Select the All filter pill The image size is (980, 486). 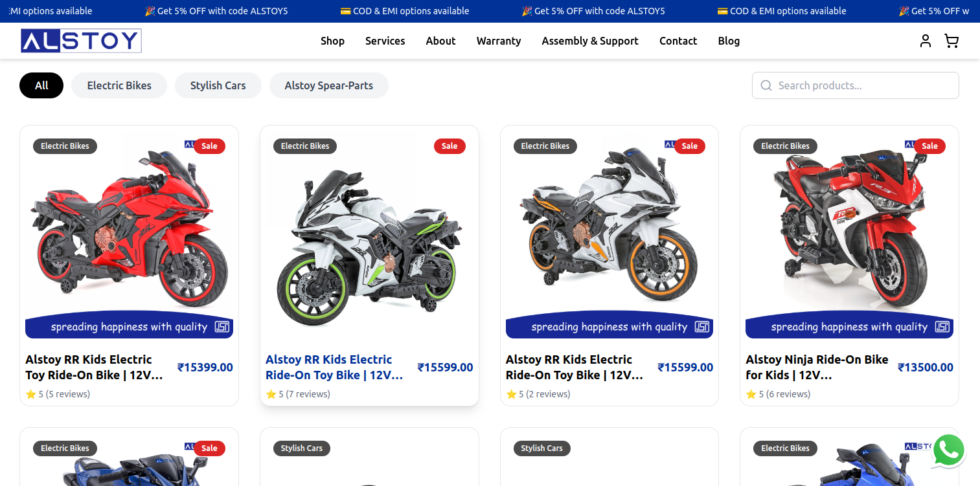(41, 85)
